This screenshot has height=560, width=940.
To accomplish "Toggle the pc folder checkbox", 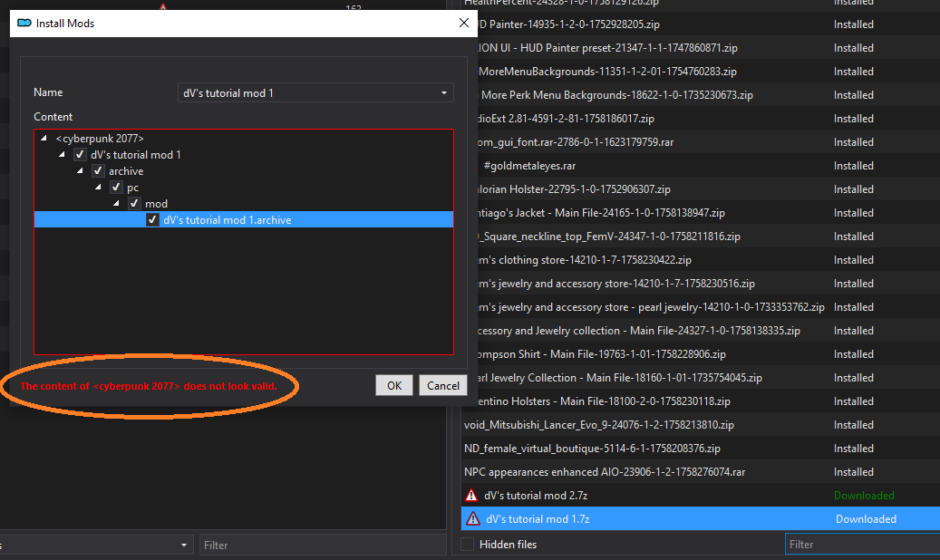I will [x=116, y=188].
